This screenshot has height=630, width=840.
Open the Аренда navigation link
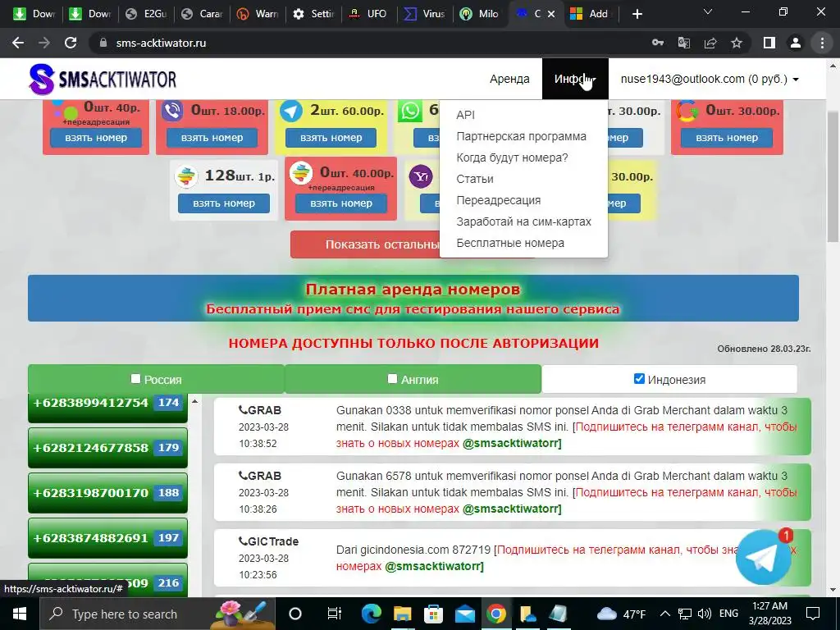[509, 79]
